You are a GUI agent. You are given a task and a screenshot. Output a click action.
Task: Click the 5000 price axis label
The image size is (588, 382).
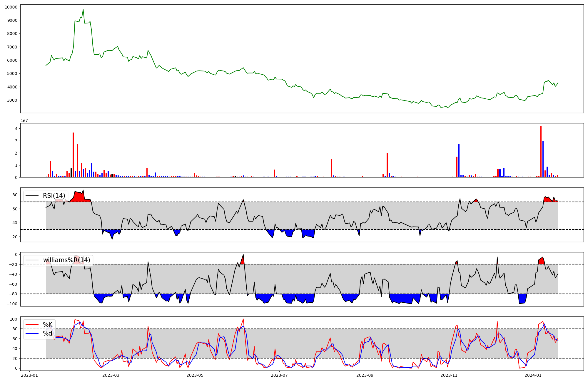[x=12, y=73]
